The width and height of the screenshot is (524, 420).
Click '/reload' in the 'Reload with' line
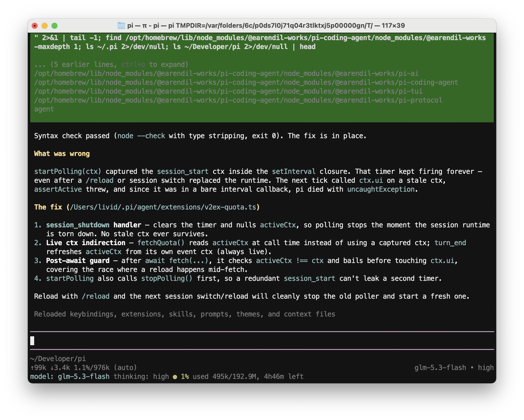[x=96, y=296]
